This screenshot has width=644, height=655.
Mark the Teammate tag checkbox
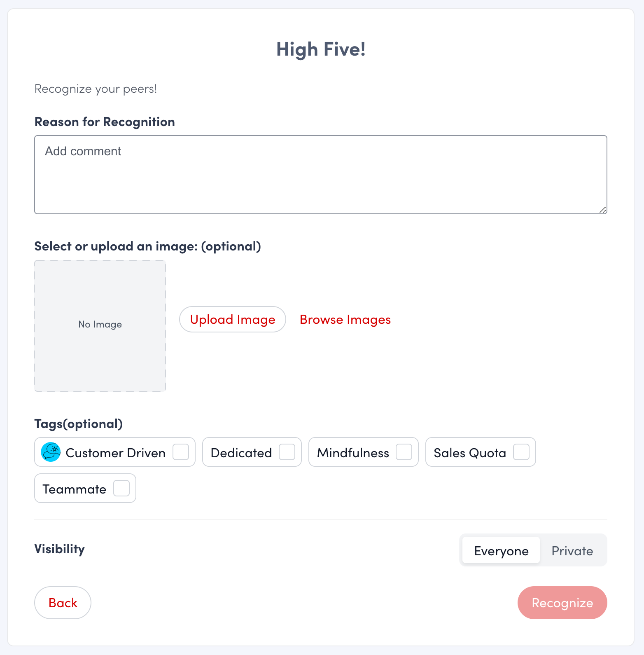coord(121,488)
